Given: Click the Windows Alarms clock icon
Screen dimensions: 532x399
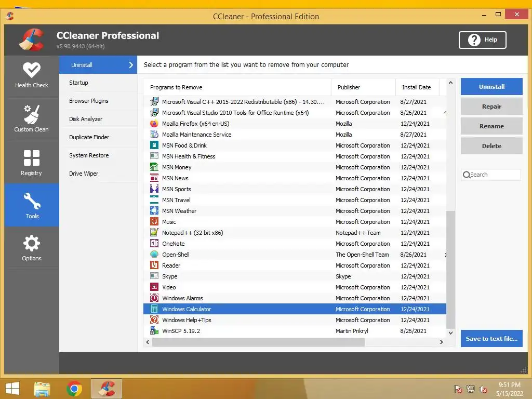Looking at the screenshot, I should pyautogui.click(x=154, y=298).
